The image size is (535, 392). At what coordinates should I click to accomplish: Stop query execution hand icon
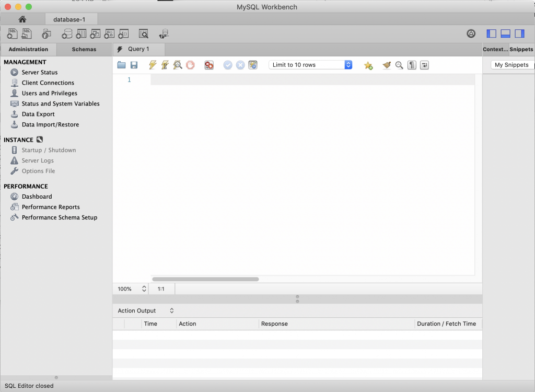pyautogui.click(x=190, y=65)
